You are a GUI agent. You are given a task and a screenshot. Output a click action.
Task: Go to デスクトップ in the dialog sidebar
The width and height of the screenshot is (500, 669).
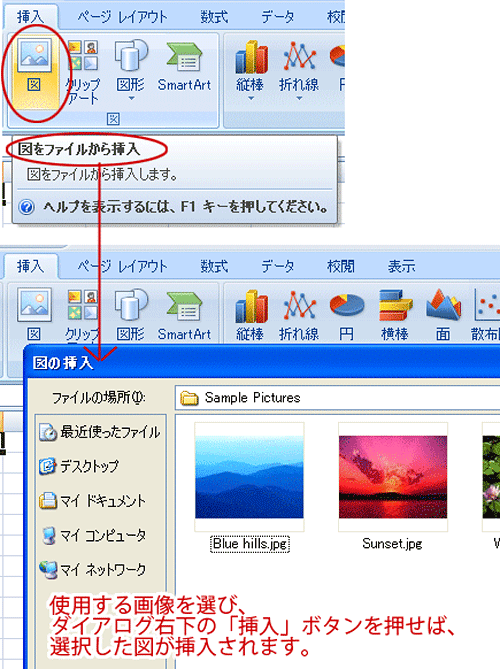point(79,466)
